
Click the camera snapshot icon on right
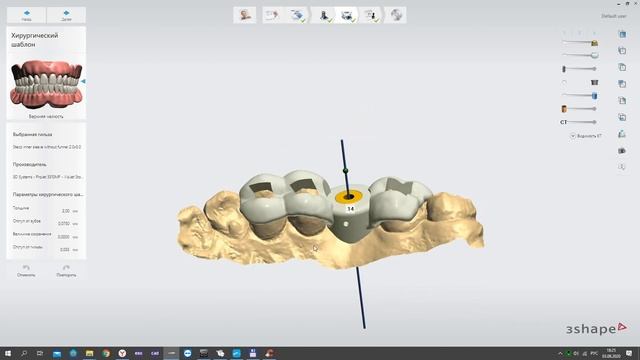coord(622,151)
